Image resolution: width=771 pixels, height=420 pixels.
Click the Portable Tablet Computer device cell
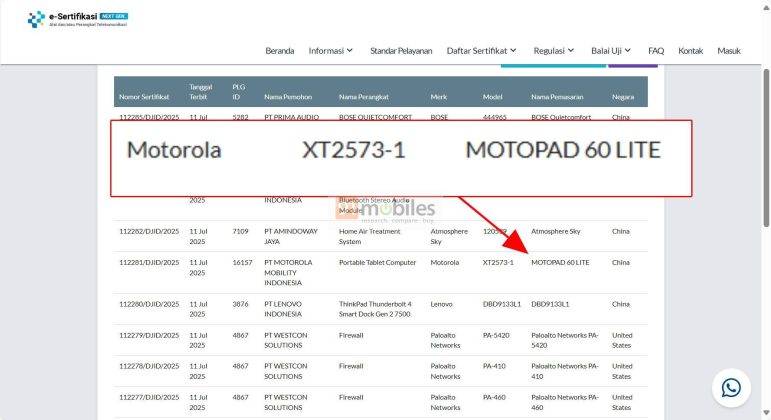377,263
